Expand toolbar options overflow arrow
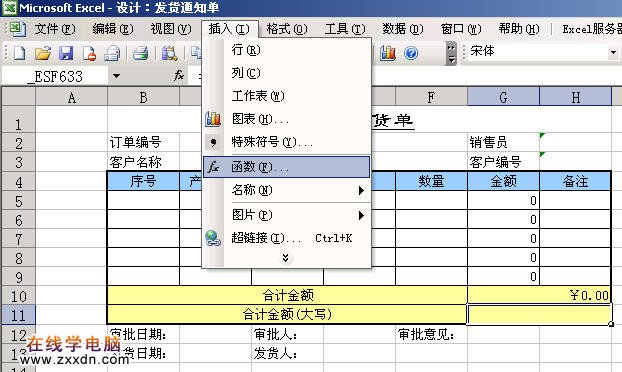 pos(451,53)
